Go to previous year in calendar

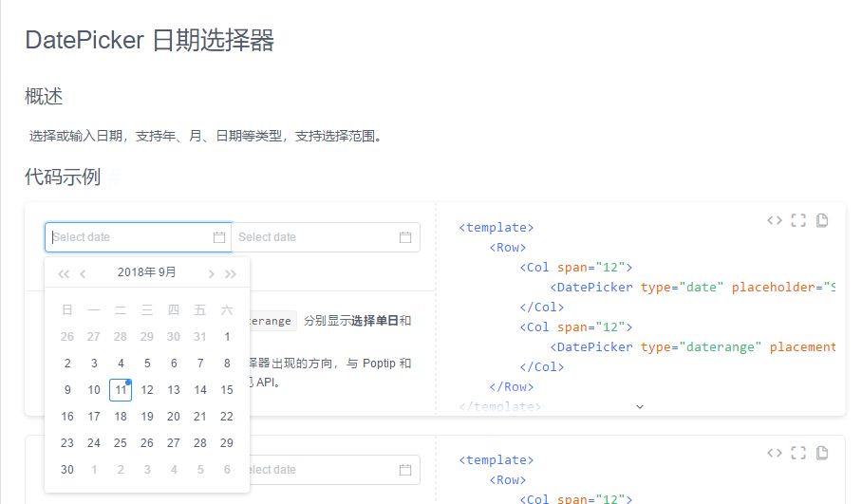coord(64,273)
